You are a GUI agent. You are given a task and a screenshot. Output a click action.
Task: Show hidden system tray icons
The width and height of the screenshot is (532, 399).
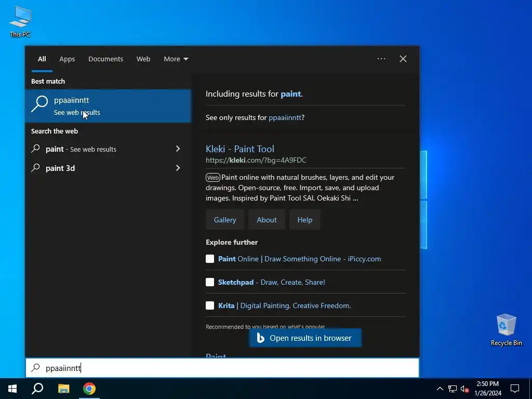point(440,389)
